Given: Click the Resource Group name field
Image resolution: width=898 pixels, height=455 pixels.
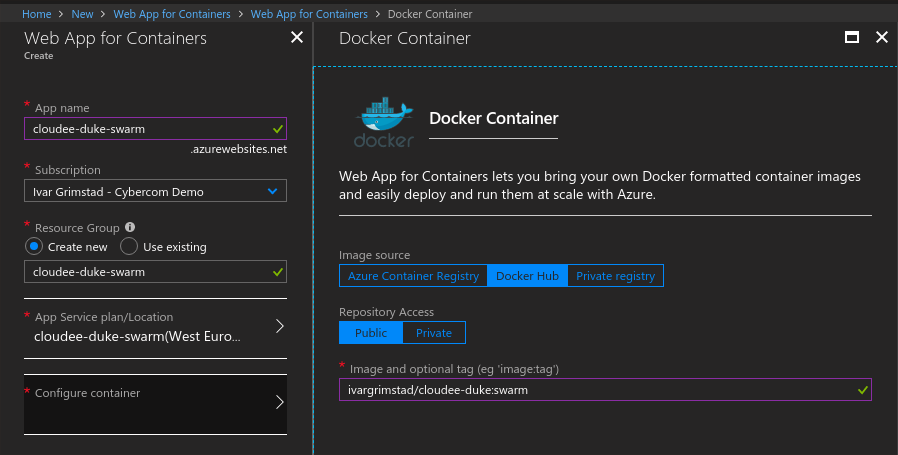Looking at the screenshot, I should click(155, 272).
